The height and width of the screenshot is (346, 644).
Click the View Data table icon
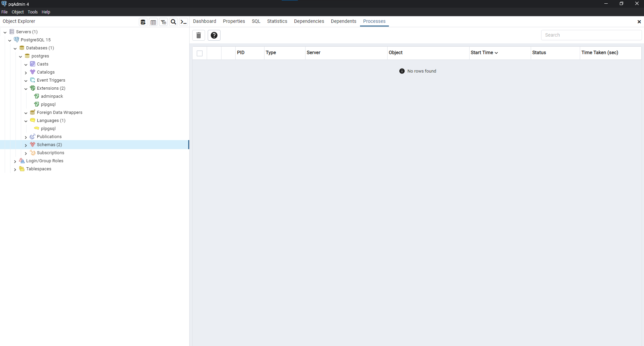pos(153,22)
